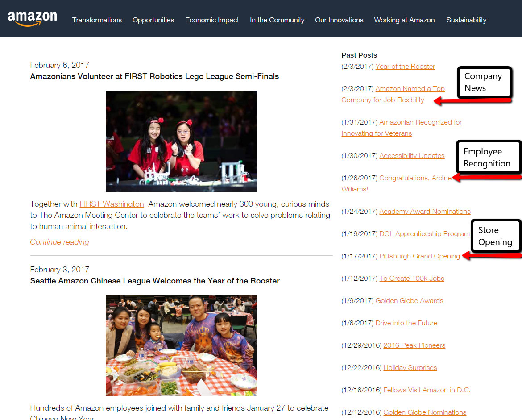Open the Opportunities menu item

(x=153, y=20)
